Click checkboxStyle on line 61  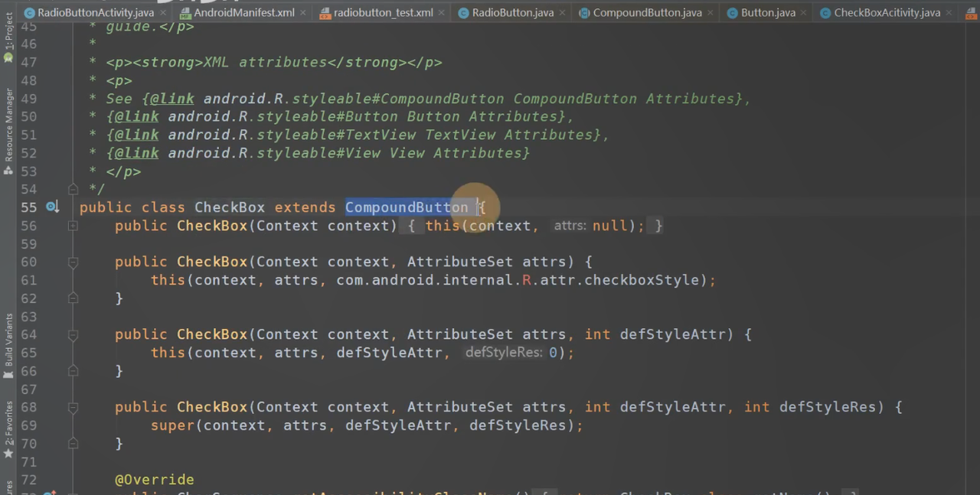(642, 280)
